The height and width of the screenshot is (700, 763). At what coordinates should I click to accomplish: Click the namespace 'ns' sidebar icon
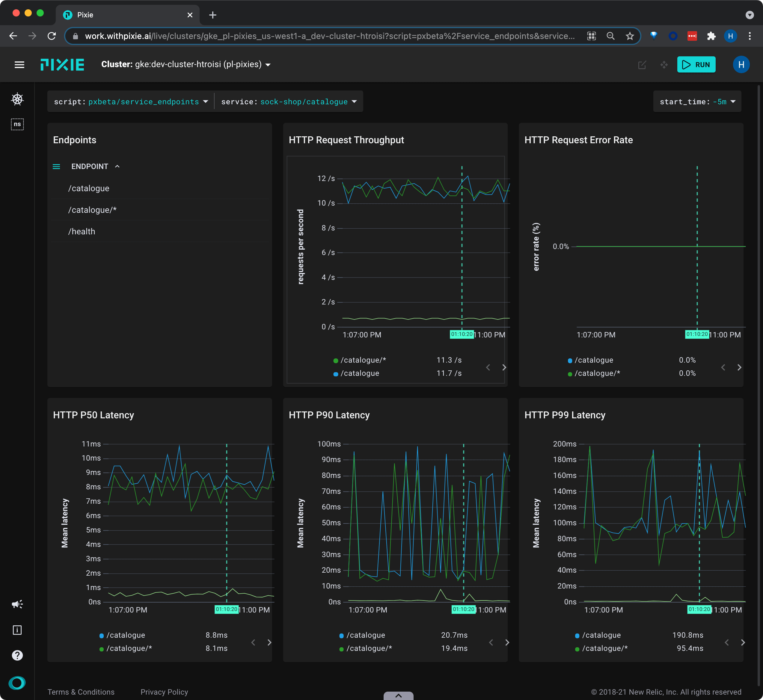coord(17,124)
